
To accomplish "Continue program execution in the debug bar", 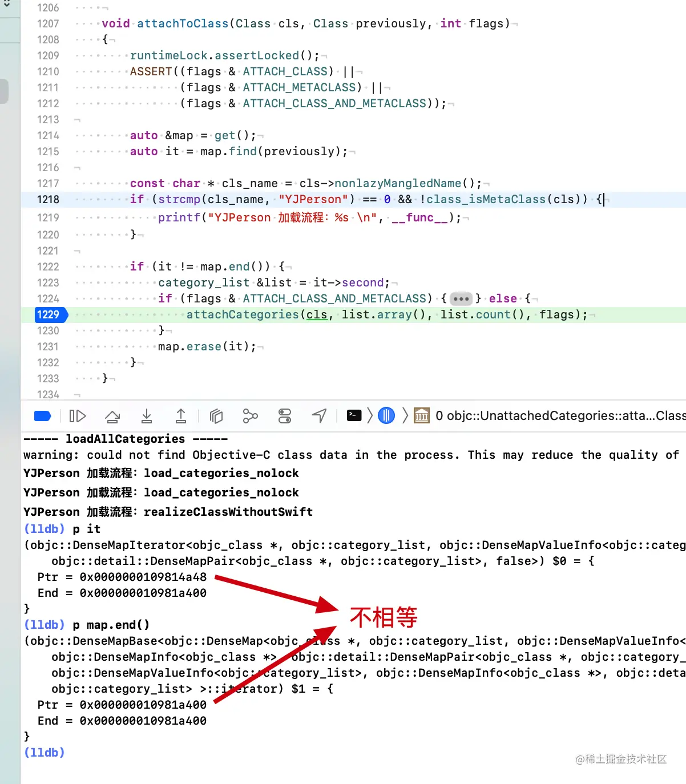I will pyautogui.click(x=78, y=416).
